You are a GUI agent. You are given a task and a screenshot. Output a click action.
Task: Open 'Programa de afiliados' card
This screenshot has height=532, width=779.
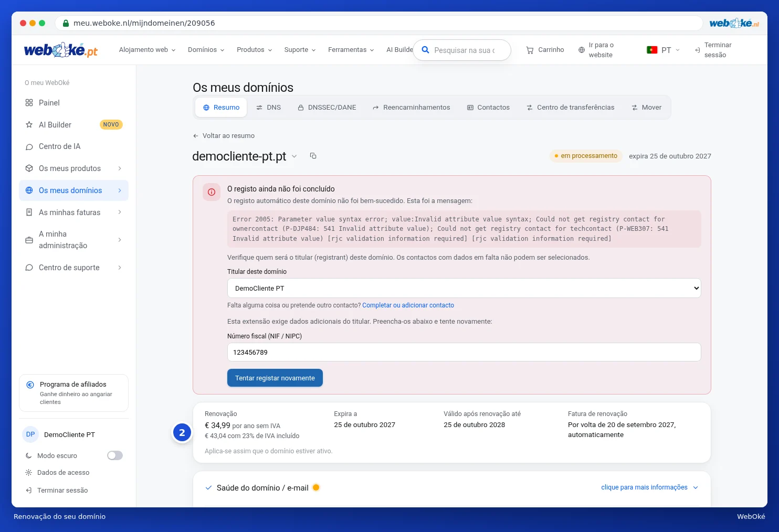73,393
